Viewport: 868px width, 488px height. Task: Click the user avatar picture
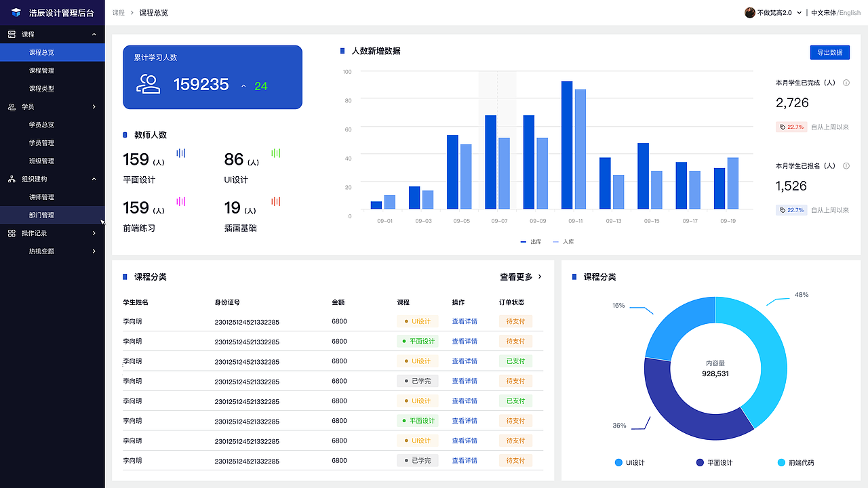coord(750,13)
